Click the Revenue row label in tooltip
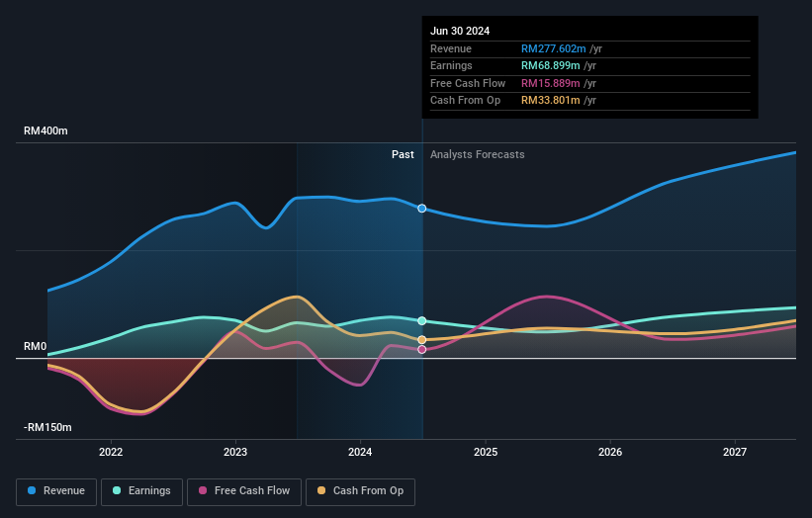 coord(451,48)
